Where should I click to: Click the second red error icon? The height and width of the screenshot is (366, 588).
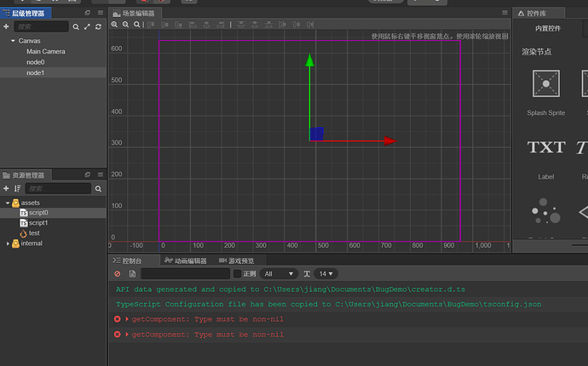tap(118, 335)
